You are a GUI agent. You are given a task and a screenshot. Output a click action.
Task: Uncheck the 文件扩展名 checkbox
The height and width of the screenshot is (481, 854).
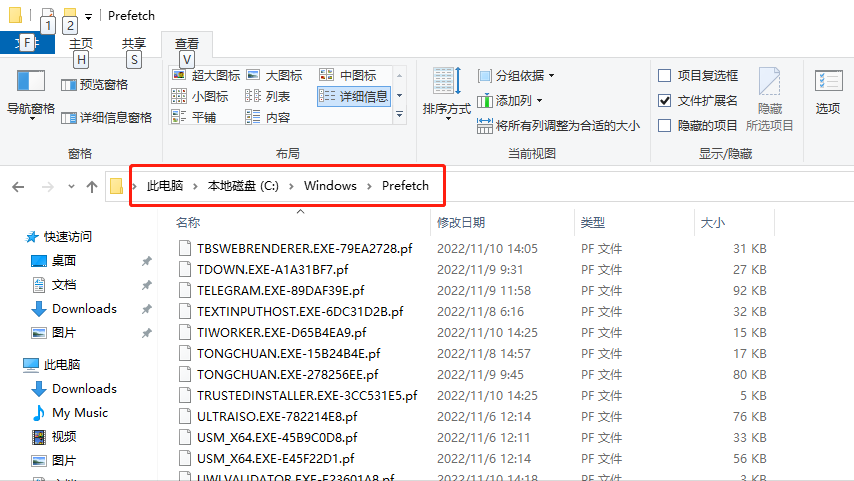[x=664, y=100]
